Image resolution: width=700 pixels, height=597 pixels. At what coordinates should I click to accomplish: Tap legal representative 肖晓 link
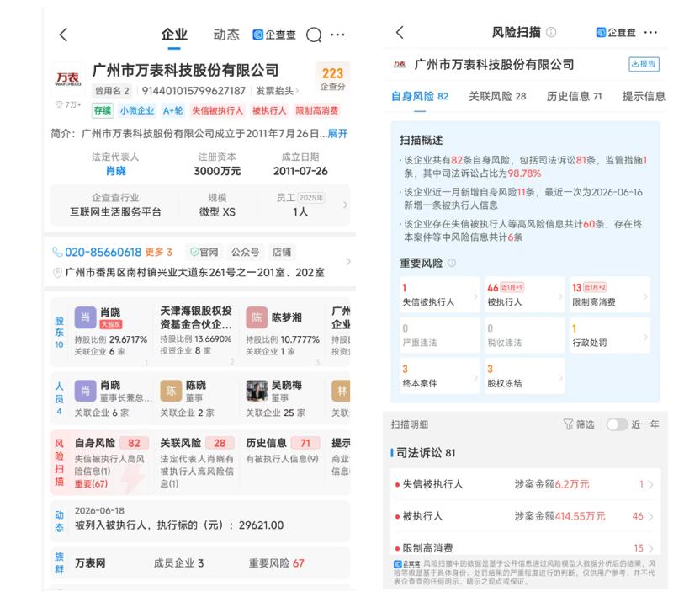pos(115,171)
